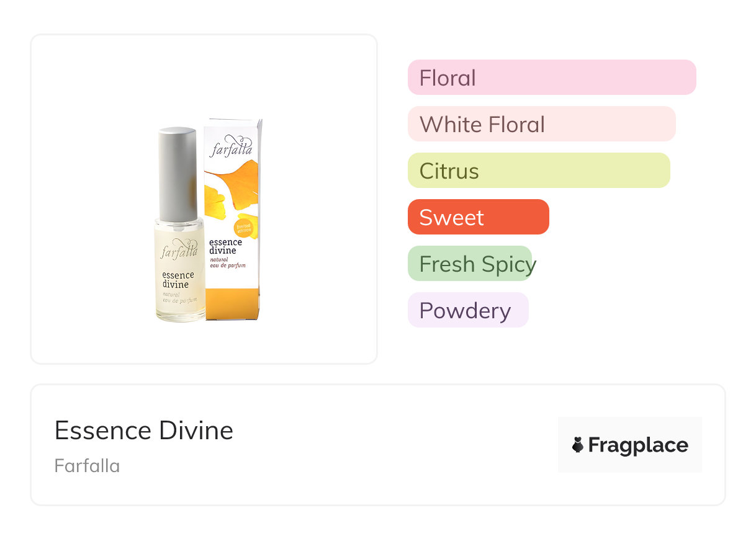Click the Citrus accord bar

538,171
